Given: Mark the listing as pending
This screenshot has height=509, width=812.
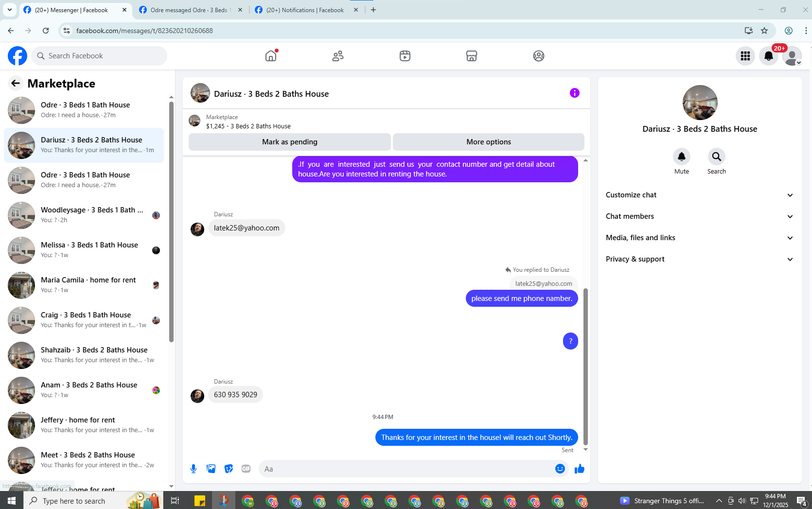Looking at the screenshot, I should 290,142.
